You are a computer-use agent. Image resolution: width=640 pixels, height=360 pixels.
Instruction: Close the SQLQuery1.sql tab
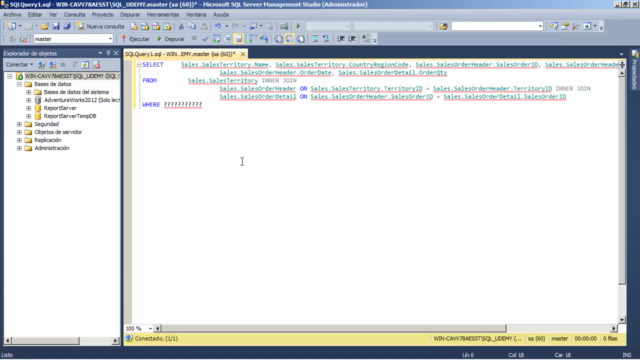(x=243, y=54)
